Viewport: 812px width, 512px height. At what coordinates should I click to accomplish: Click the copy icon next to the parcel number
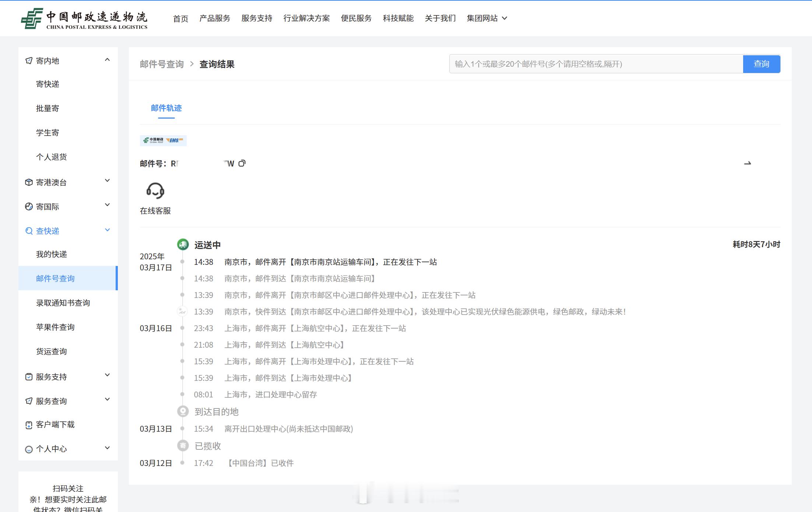coord(243,164)
